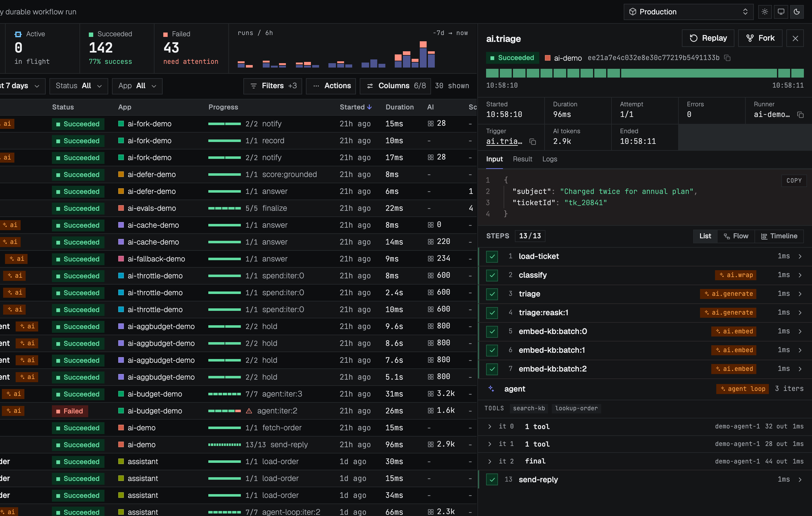This screenshot has height=516, width=812.
Task: Click the agent loop badge
Action: (743, 389)
